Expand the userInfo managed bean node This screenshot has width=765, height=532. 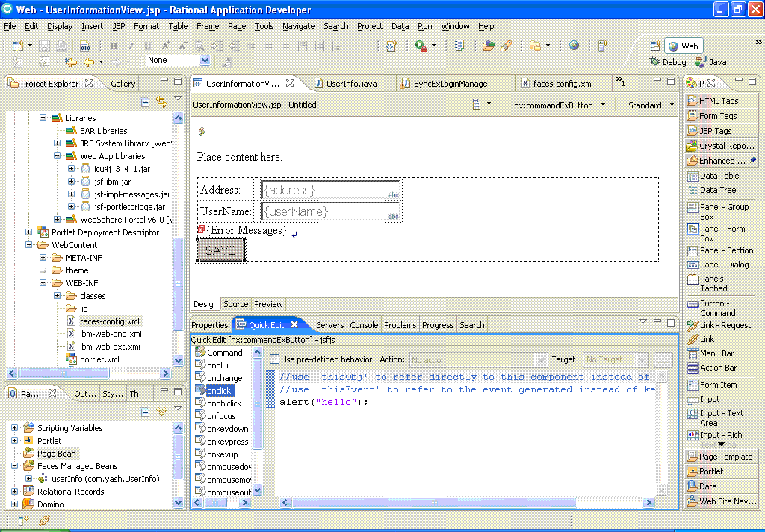pos(29,479)
